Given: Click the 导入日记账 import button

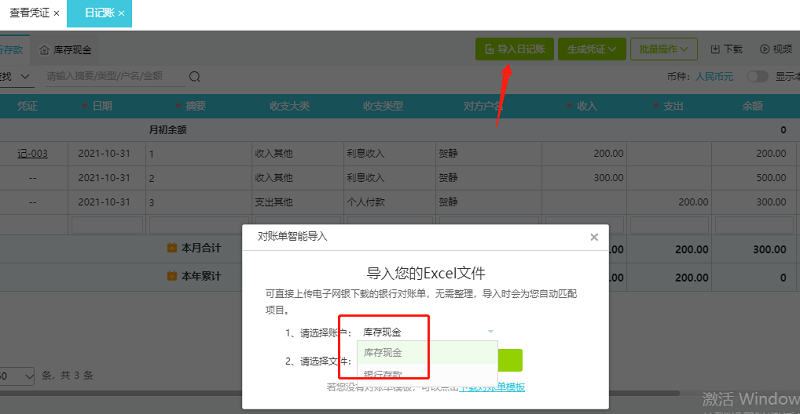Looking at the screenshot, I should (x=514, y=49).
